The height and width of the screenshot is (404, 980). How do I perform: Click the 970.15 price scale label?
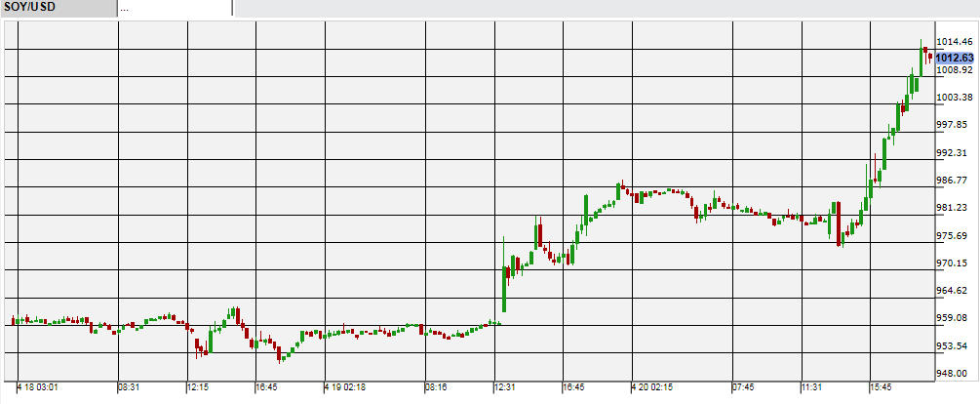(954, 263)
